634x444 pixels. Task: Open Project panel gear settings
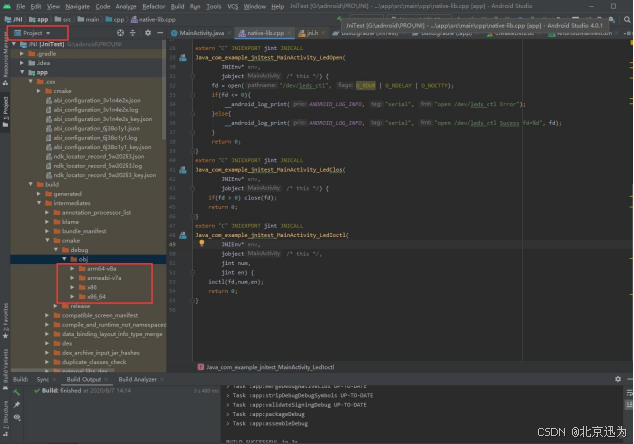coord(148,33)
